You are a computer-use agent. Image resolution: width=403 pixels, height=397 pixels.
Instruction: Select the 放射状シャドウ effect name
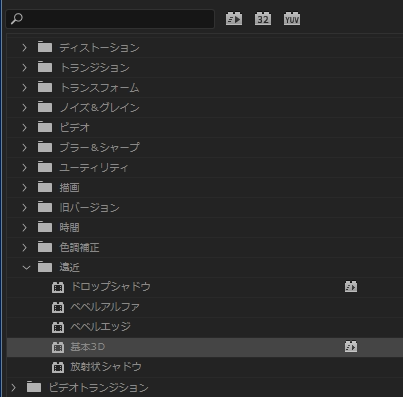pos(106,367)
